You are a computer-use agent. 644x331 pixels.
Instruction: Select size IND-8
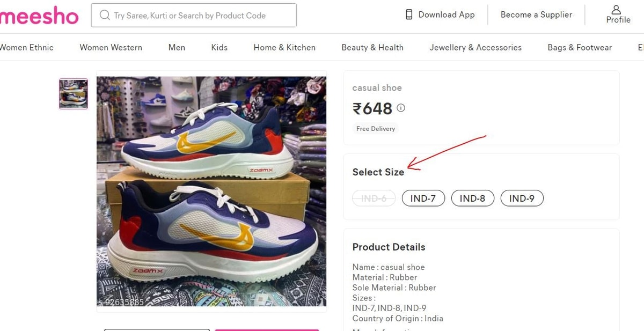(472, 198)
